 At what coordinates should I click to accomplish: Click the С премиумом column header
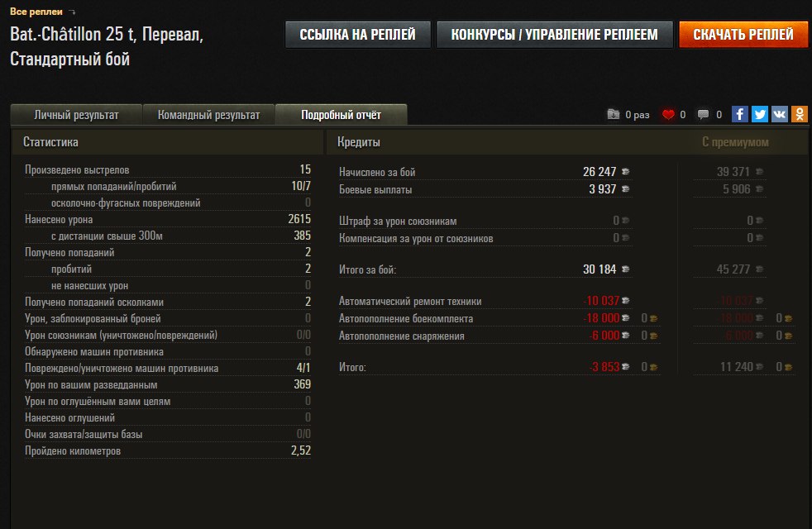pos(734,142)
